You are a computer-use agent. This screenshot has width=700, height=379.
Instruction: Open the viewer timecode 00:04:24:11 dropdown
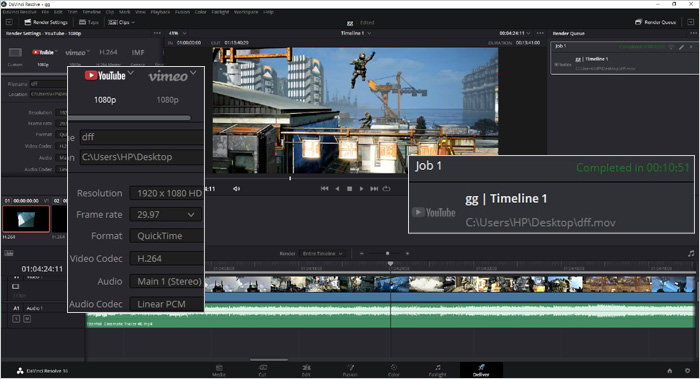pos(515,33)
